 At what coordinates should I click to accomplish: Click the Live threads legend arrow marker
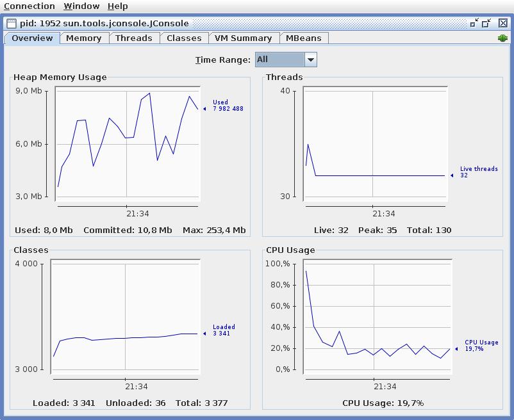(x=452, y=175)
